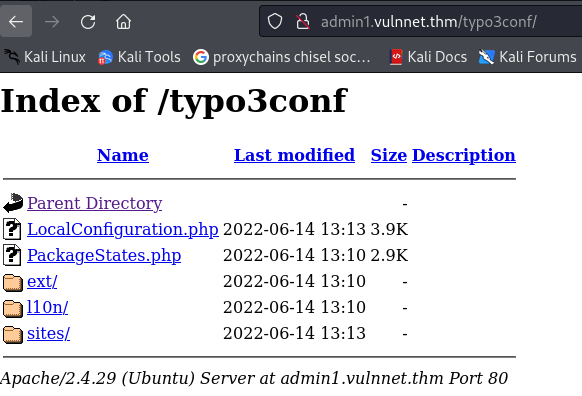Open the LocalConfiguration.php link
582x396 pixels.
[123, 229]
